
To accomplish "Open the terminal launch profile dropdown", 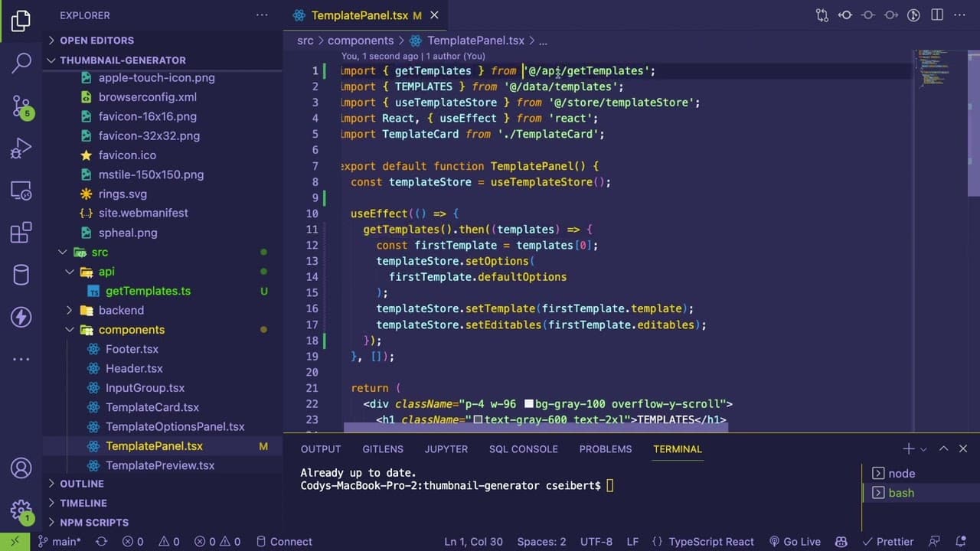I will 923,449.
